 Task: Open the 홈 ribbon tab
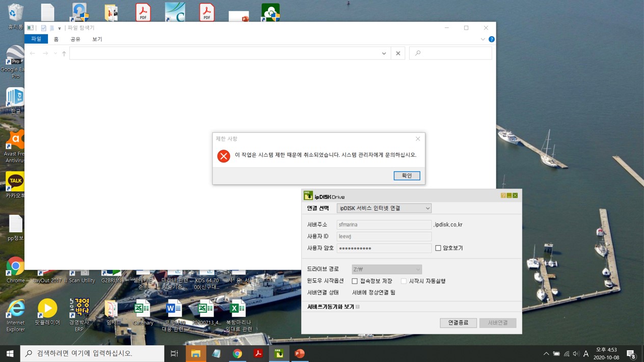(56, 39)
